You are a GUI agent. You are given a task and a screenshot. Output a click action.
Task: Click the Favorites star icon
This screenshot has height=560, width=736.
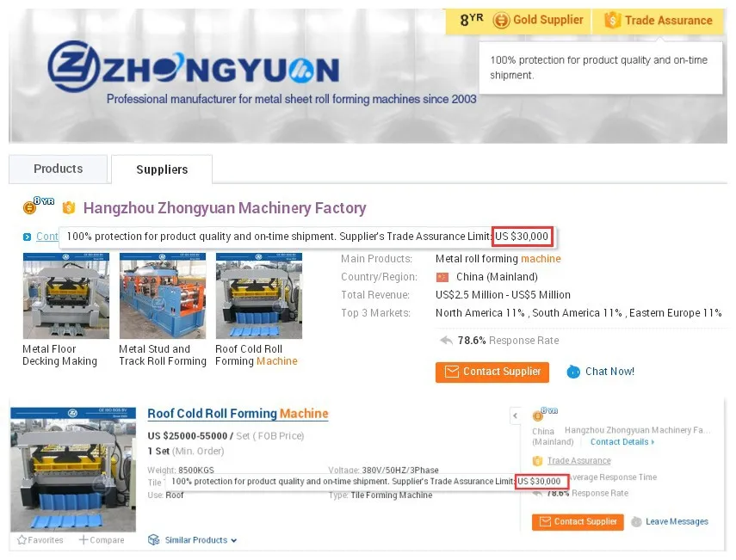(22, 540)
